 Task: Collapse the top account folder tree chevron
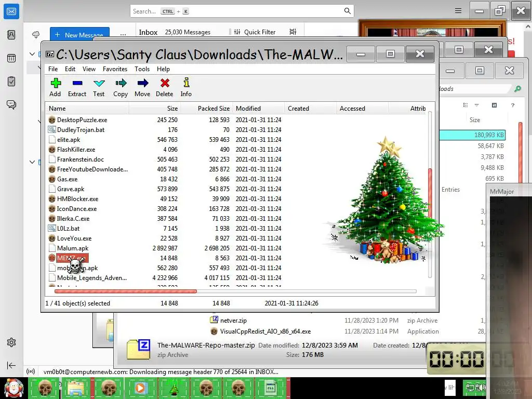point(32,54)
